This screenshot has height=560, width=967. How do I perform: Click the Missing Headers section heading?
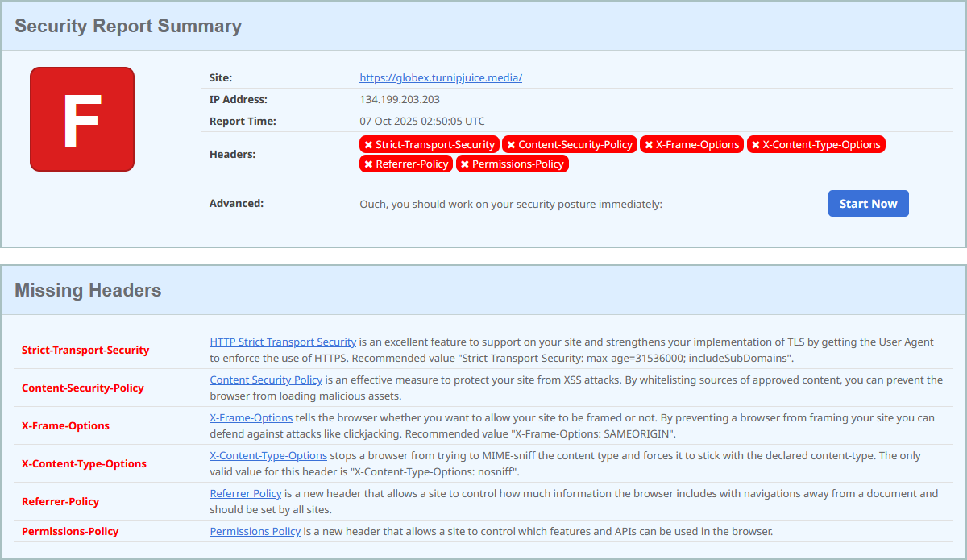(x=88, y=291)
